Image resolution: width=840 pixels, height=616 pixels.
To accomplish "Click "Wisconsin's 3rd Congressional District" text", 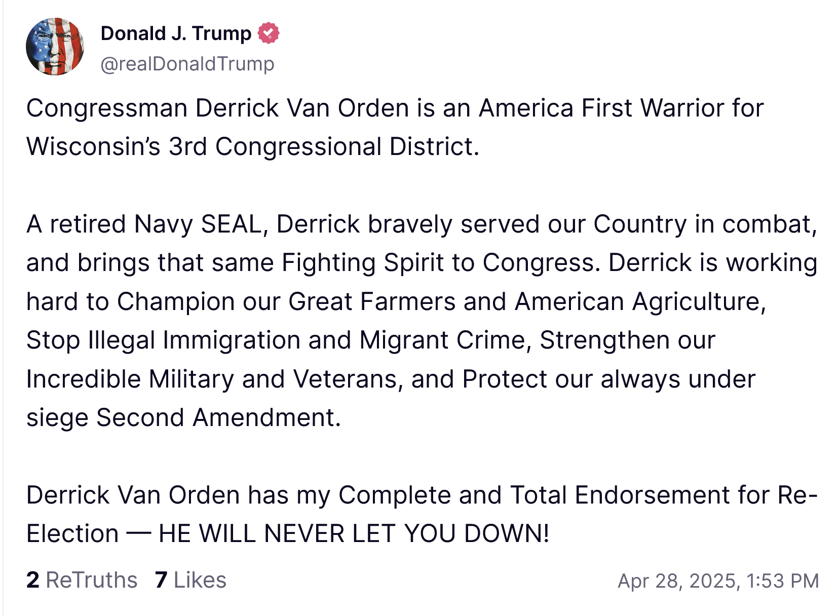I will (x=252, y=146).
